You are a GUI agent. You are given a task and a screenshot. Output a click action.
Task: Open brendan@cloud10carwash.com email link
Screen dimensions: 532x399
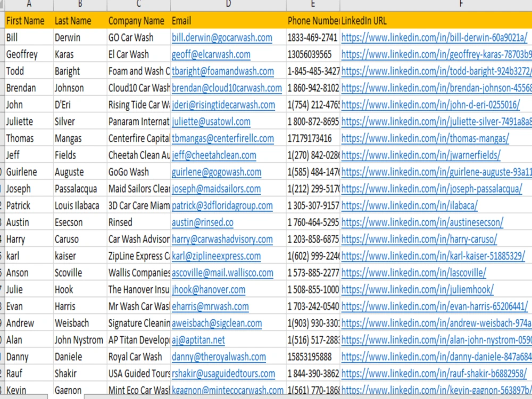[227, 88]
